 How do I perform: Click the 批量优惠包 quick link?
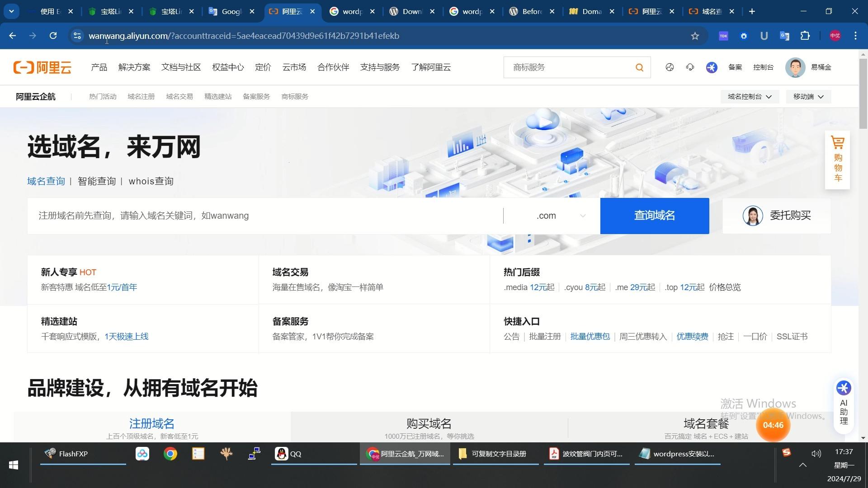590,337
